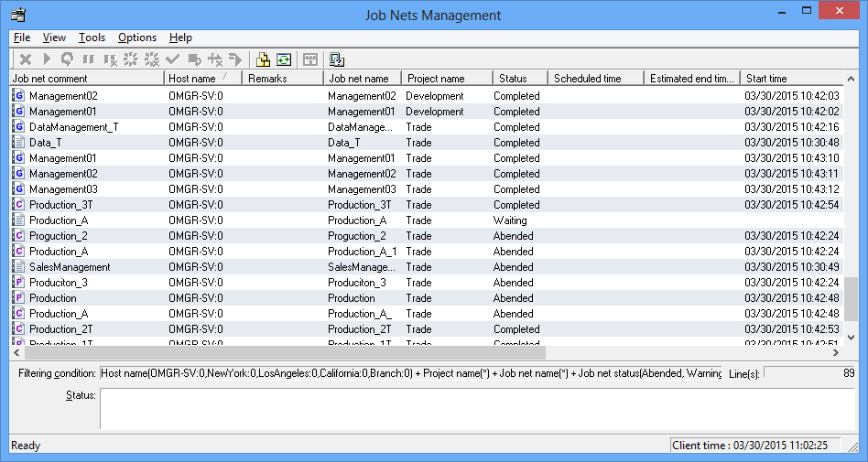Open the File menu
This screenshot has height=462, width=868.
pos(22,38)
